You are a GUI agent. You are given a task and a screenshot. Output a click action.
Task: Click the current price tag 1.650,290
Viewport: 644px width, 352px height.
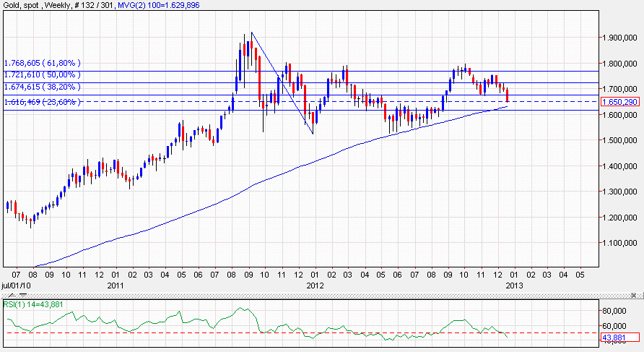tap(621, 102)
